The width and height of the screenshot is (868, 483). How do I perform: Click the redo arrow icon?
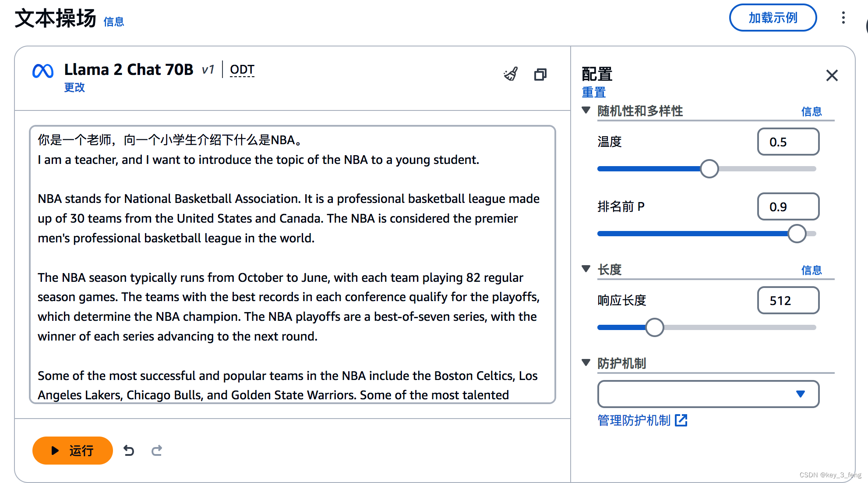[157, 451]
